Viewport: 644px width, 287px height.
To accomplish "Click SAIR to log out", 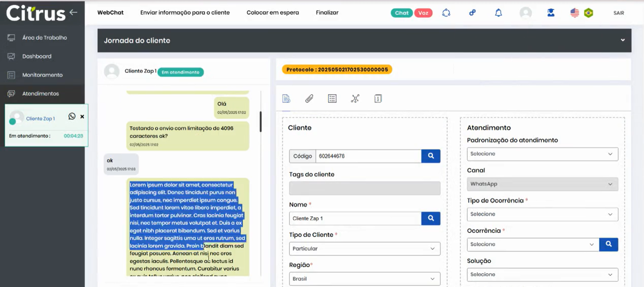I will pos(618,13).
